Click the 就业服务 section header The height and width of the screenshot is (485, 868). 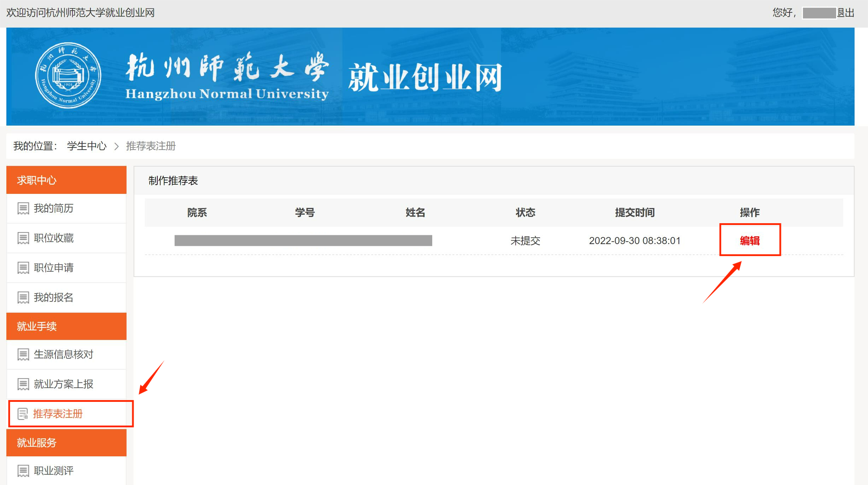coord(66,443)
